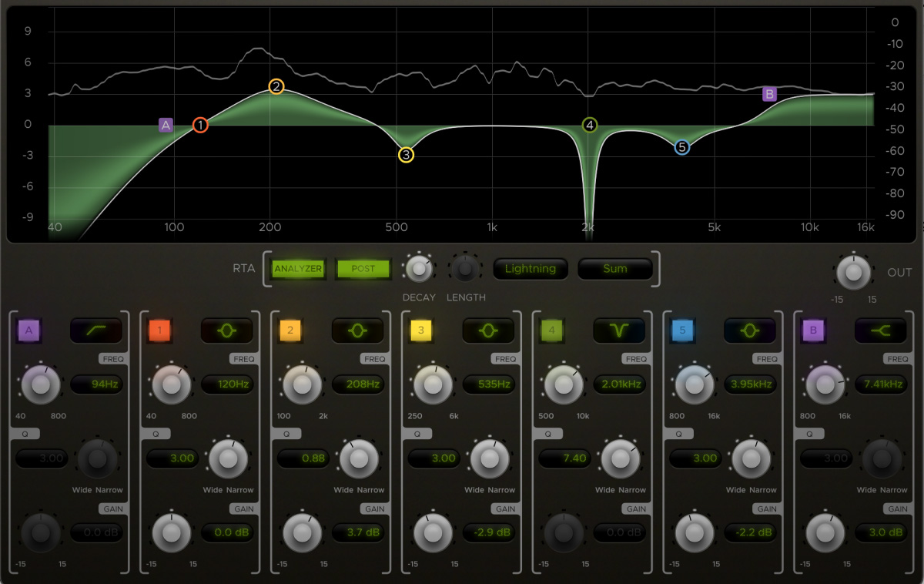Select purple node B on the graph
Screen dimensions: 924x584
tap(768, 94)
